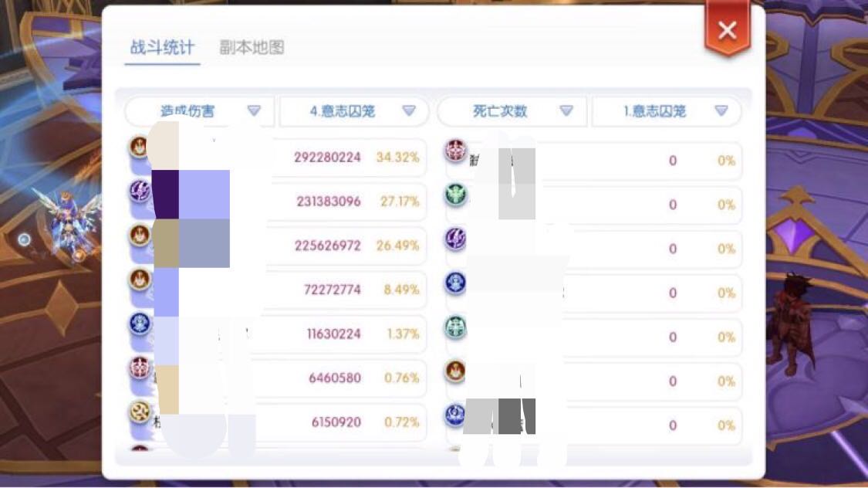Click second class icon in deaths list
868x488 pixels.
click(x=455, y=195)
